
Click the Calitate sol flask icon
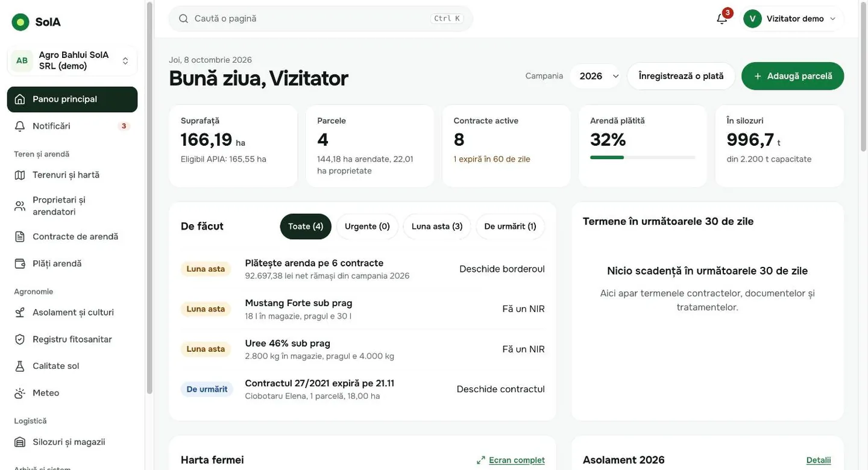pyautogui.click(x=20, y=366)
